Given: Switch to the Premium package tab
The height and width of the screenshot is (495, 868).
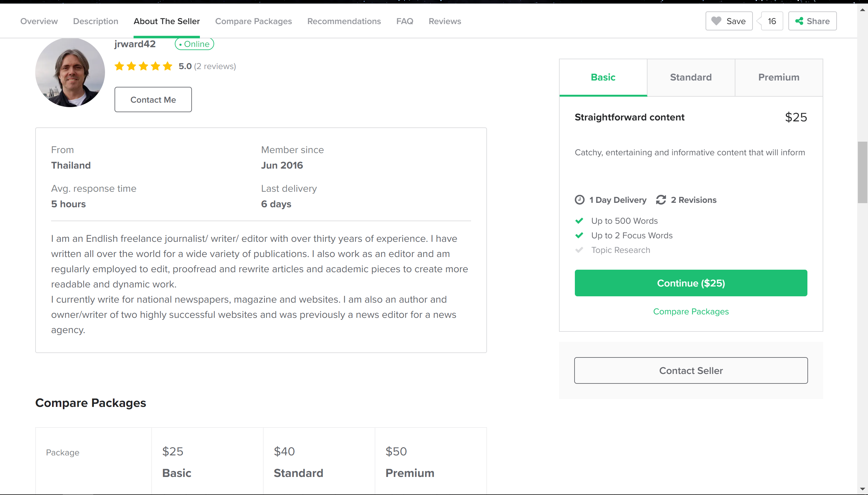Looking at the screenshot, I should click(779, 77).
